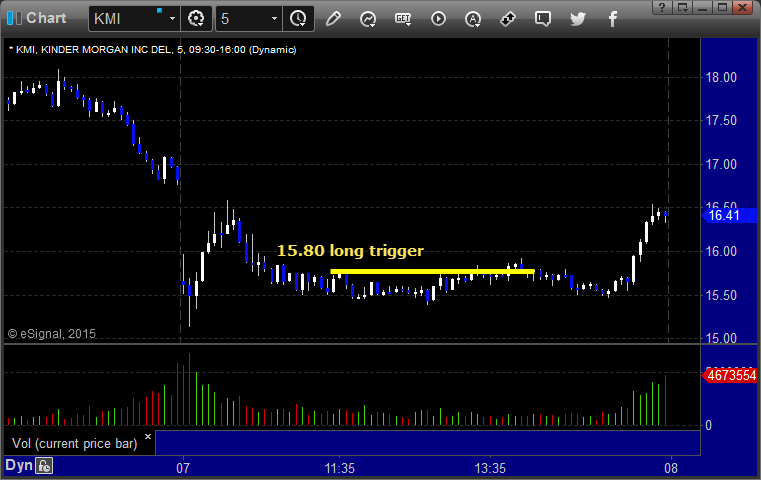This screenshot has width=761, height=480.
Task: Open the circled A icon menu
Action: (473, 19)
